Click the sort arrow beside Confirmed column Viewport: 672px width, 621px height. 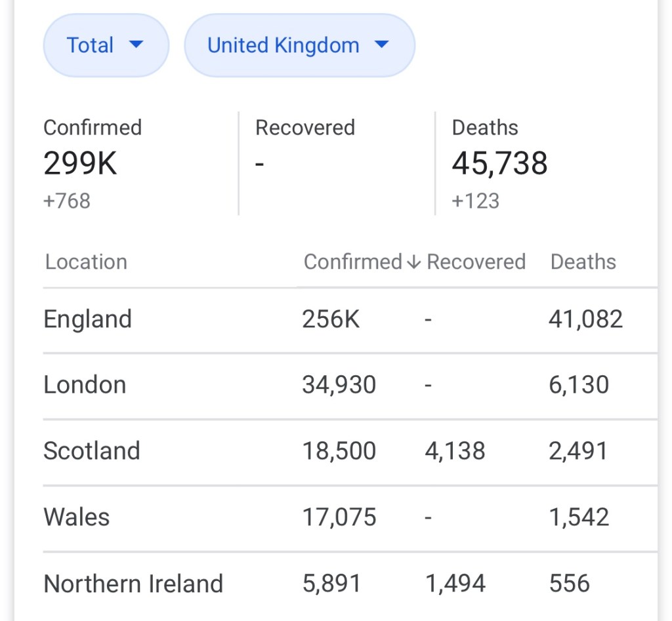413,262
